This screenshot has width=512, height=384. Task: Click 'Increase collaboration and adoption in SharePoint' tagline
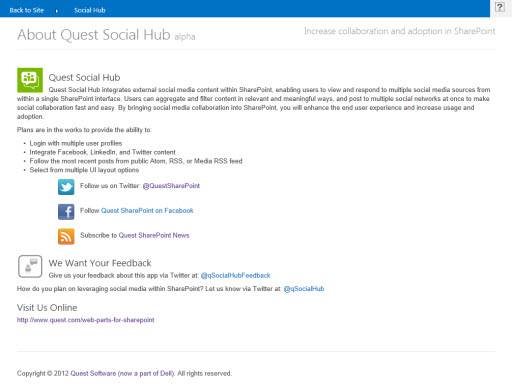point(400,31)
